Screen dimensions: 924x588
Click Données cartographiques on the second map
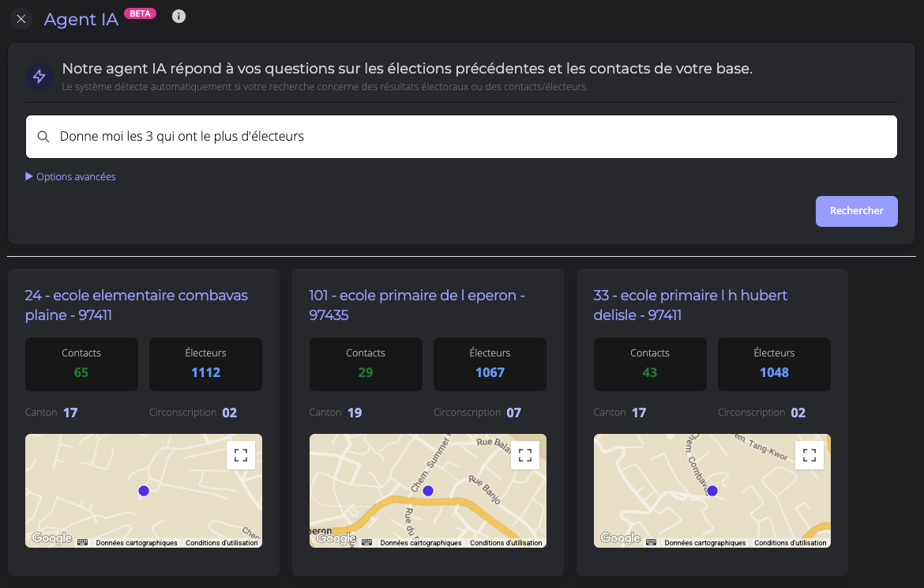point(421,543)
